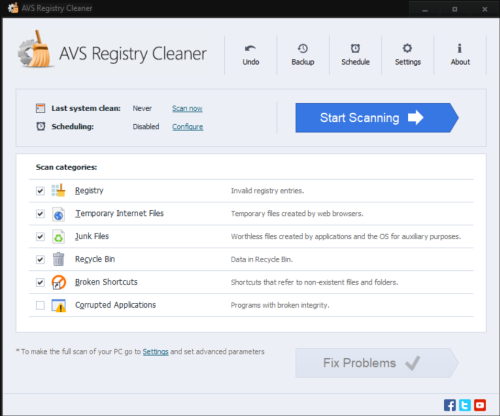Viewport: 500px width, 416px height.
Task: Select the Corrupted Applications label
Action: pos(115,305)
